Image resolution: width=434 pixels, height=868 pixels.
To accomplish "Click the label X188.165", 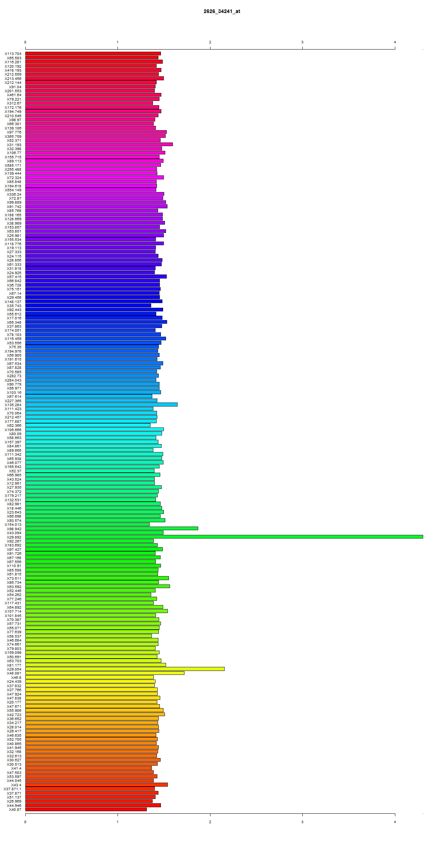I will [13, 215].
